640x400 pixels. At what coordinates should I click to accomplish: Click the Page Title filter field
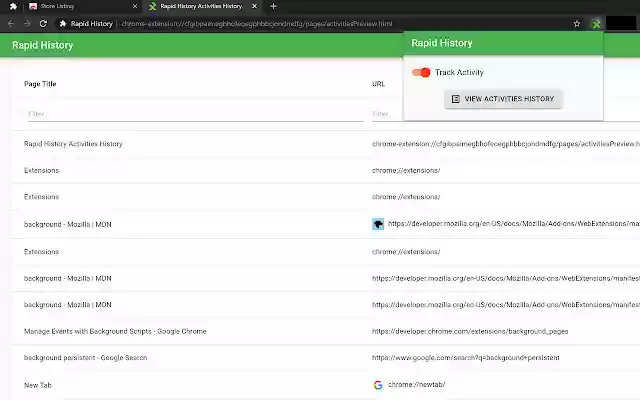coord(196,114)
